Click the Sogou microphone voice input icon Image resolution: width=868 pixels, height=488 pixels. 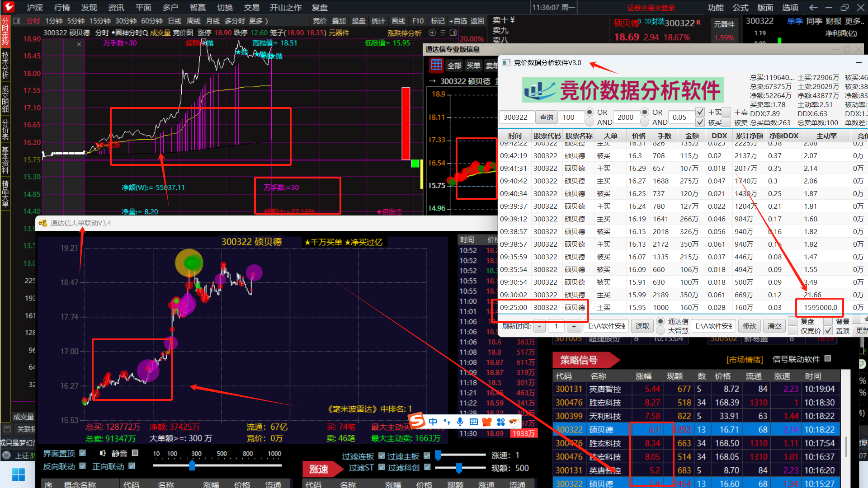click(x=460, y=422)
